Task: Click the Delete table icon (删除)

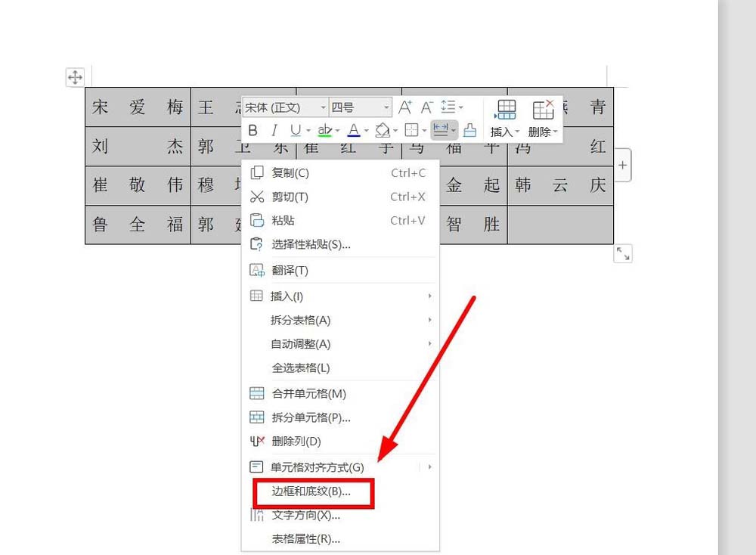Action: click(543, 110)
